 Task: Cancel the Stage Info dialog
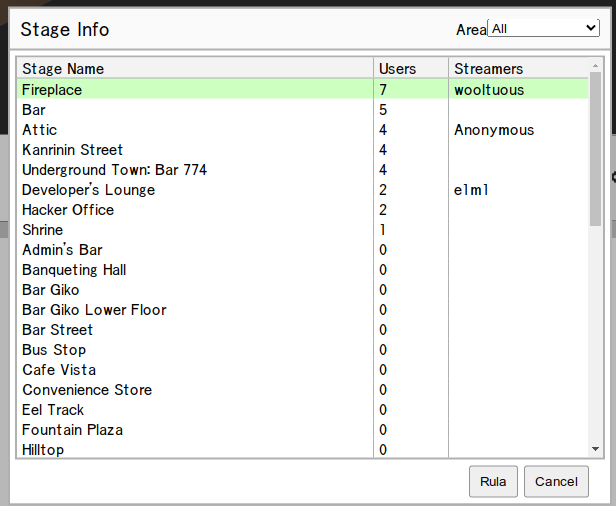[x=556, y=481]
